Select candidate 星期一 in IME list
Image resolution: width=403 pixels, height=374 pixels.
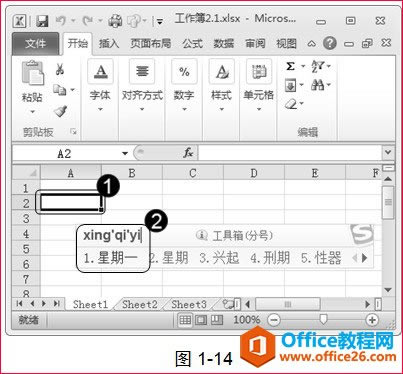click(x=111, y=258)
